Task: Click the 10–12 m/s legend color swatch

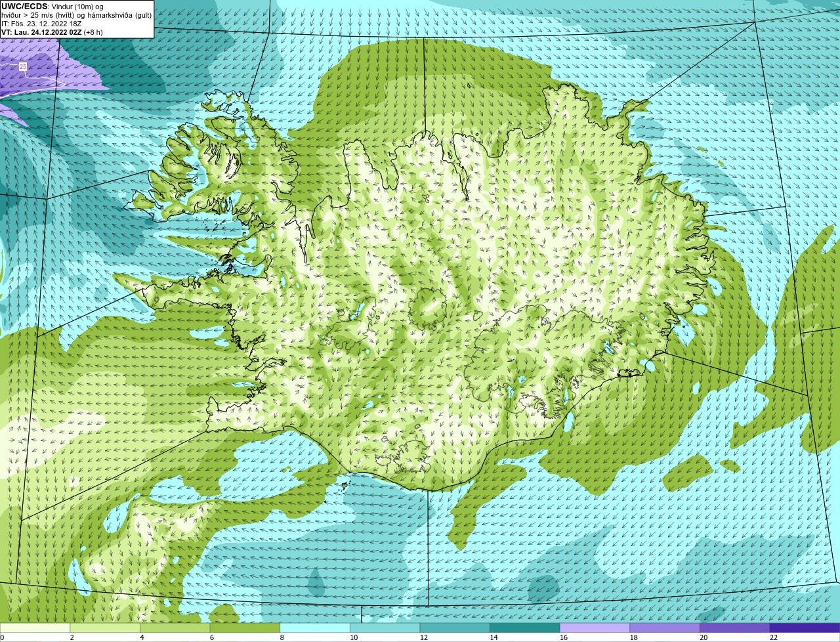Action: (x=385, y=628)
